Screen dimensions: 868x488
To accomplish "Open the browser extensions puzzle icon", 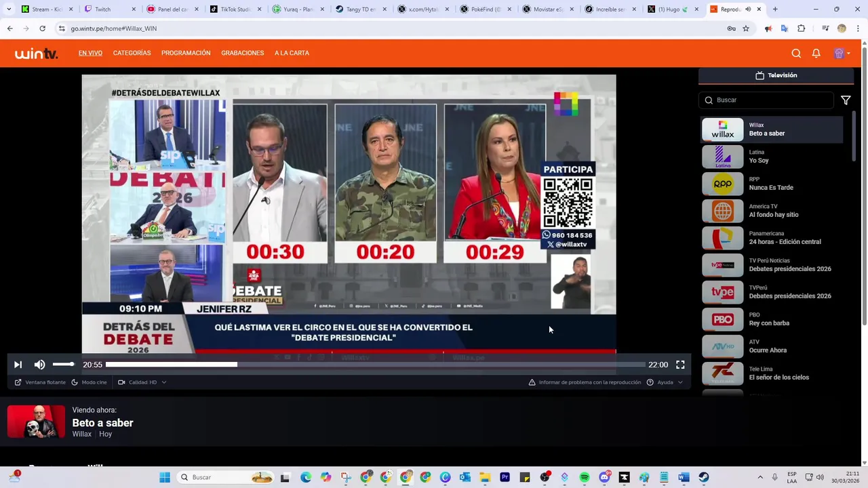I will click(802, 28).
